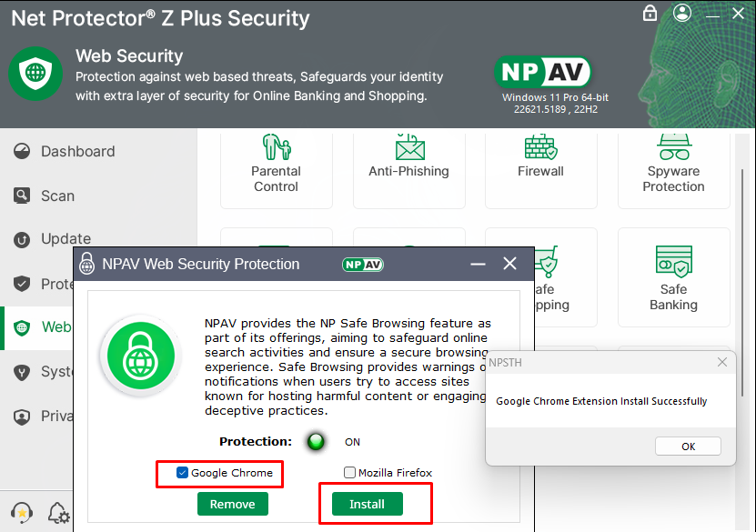Click the Install button
This screenshot has width=756, height=532.
tap(367, 504)
